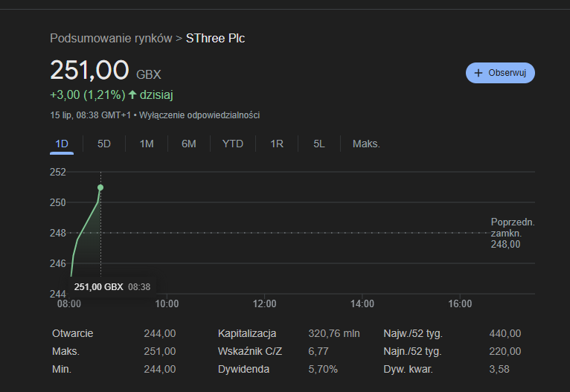Open the Wyłączenie odpowiedzialności disclaimer link
The width and height of the screenshot is (570, 392).
pyautogui.click(x=199, y=115)
